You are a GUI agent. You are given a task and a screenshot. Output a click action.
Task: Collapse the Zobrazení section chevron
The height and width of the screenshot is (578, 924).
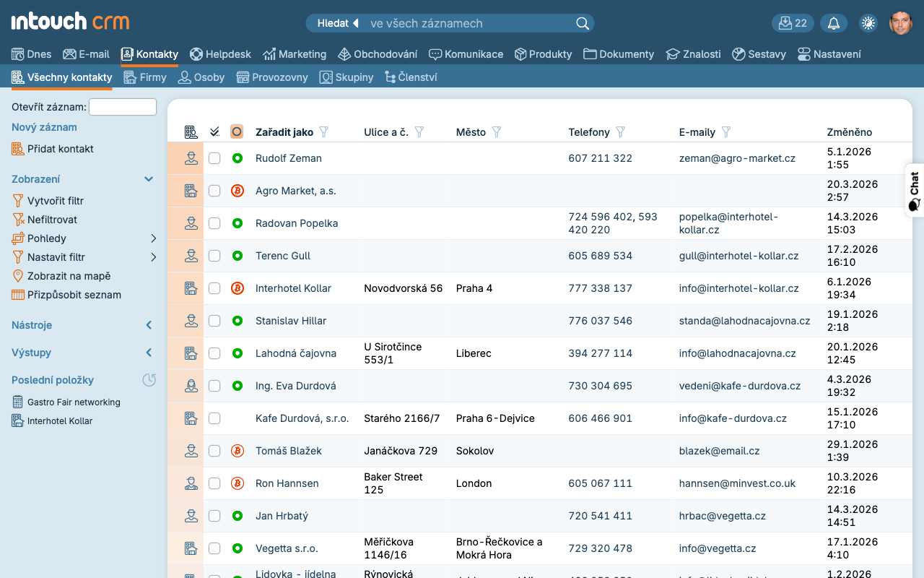[149, 179]
